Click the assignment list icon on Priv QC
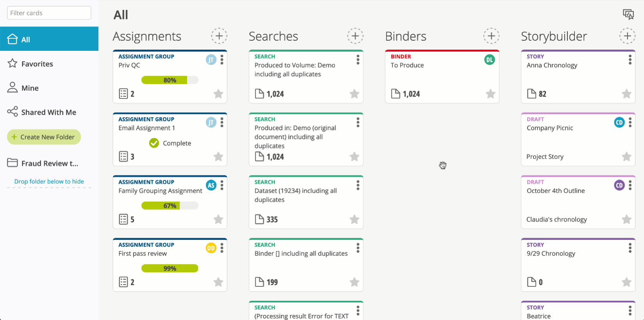 pyautogui.click(x=123, y=94)
